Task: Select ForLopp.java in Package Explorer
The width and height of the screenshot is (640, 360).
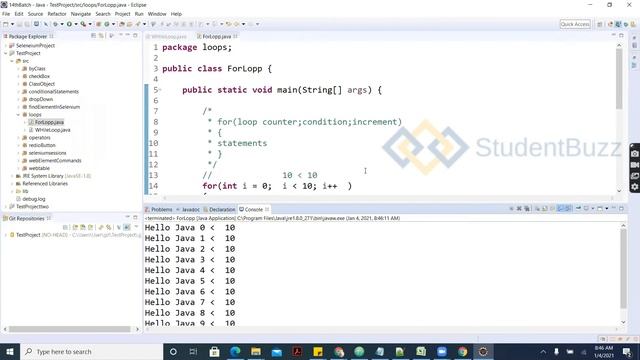Action: pos(49,122)
